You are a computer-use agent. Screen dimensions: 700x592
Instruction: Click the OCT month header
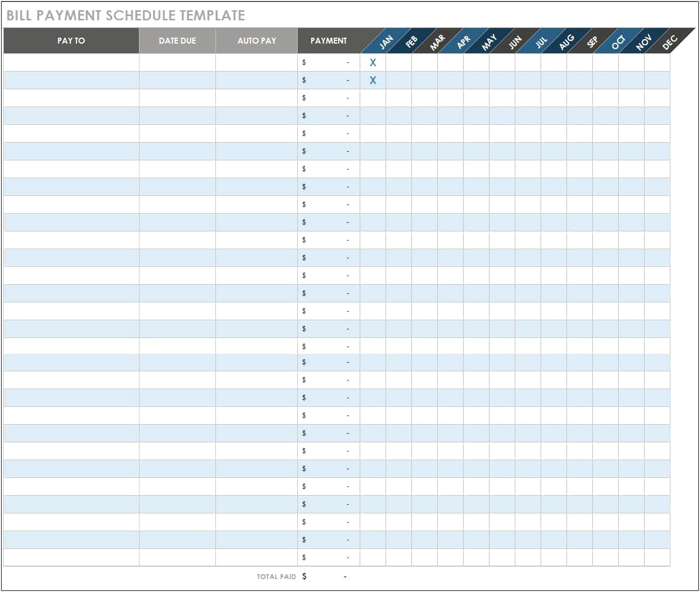tap(618, 41)
